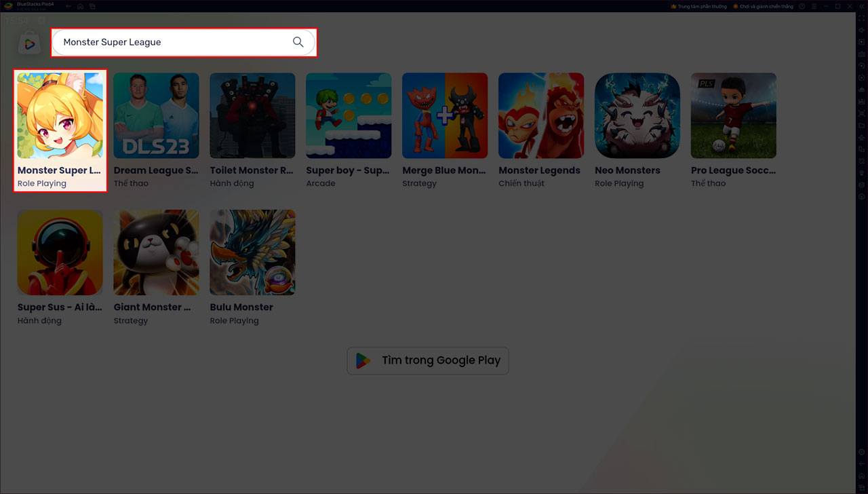Click the Monster Legends title text

(x=539, y=170)
